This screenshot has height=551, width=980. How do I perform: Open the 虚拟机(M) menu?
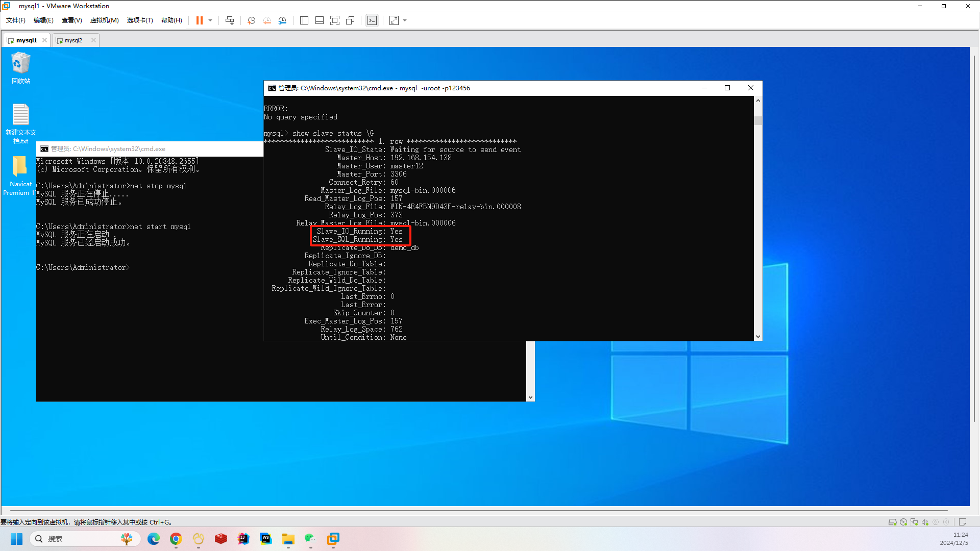coord(104,20)
